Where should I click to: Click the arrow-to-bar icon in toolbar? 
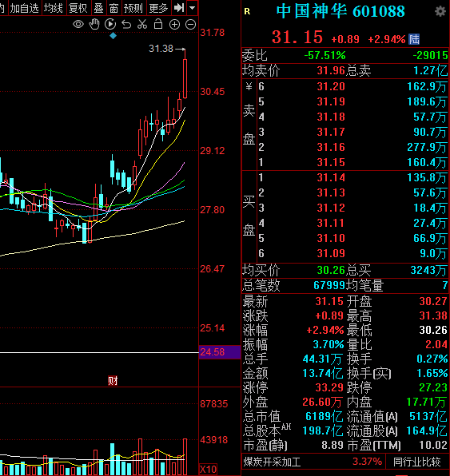(179, 8)
